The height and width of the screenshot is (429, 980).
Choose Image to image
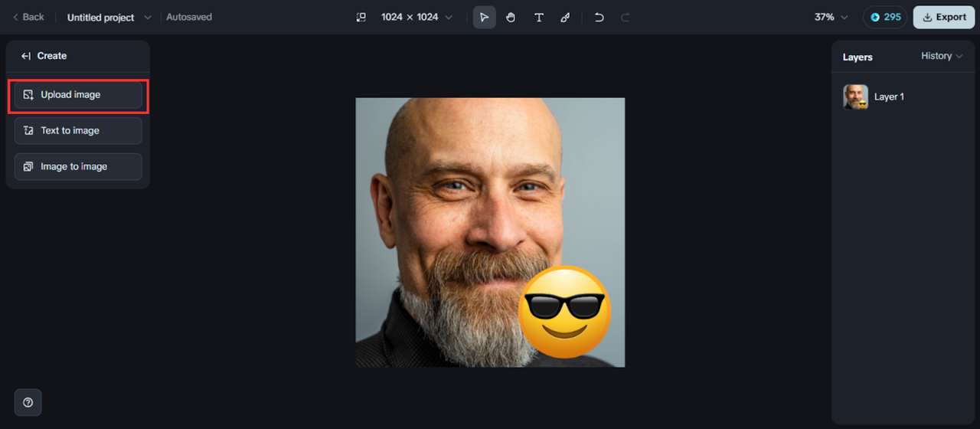point(78,167)
